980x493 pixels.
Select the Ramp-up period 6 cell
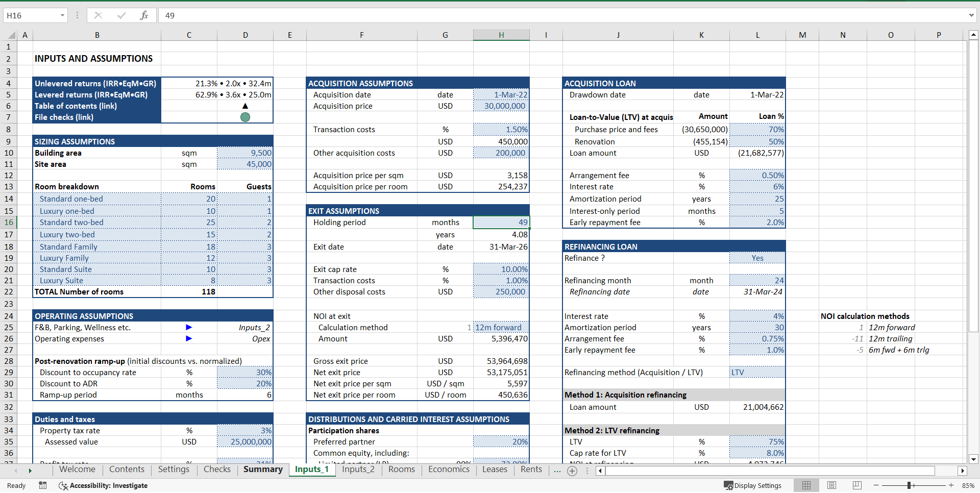[245, 395]
